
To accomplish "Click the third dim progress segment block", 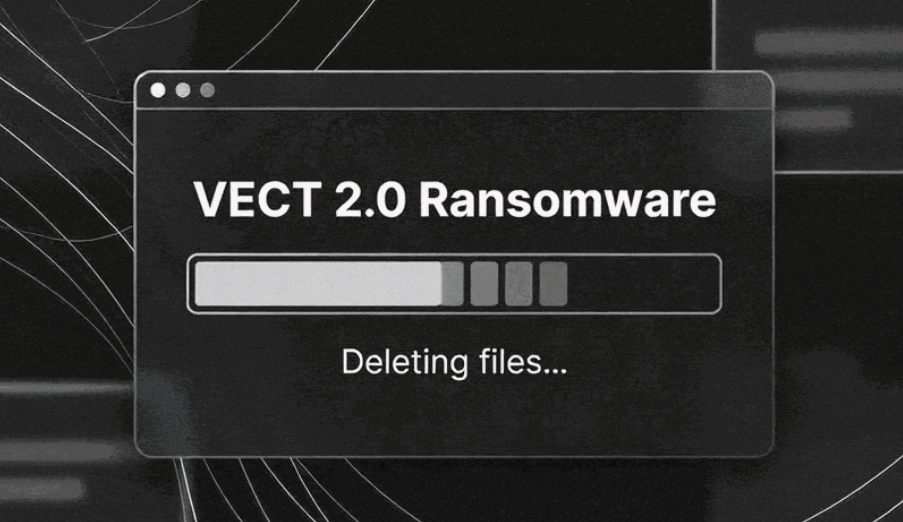I will click(x=519, y=283).
